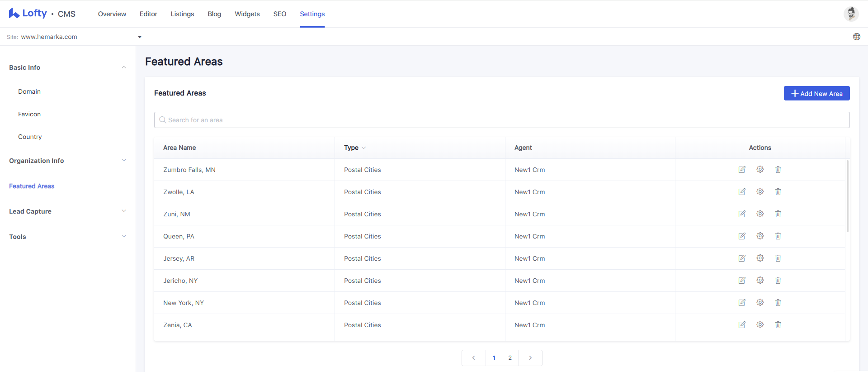Open settings gear for New York, NY
Viewport: 868px width, 372px height.
pos(760,302)
